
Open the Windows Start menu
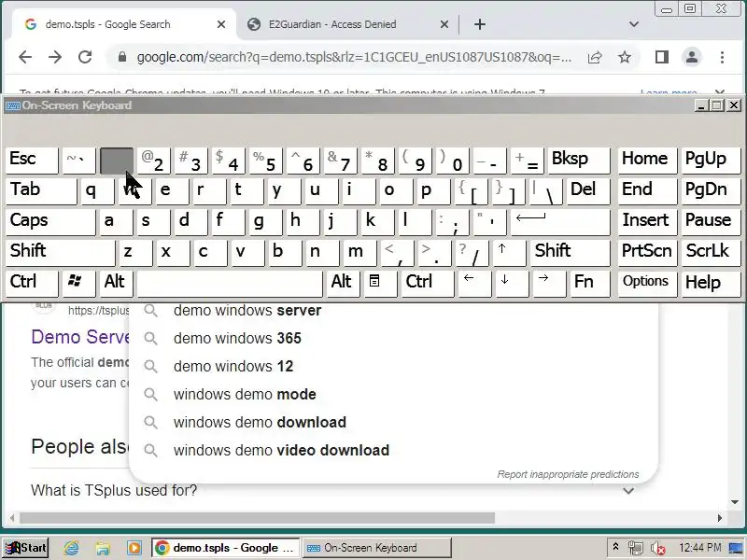click(x=25, y=548)
